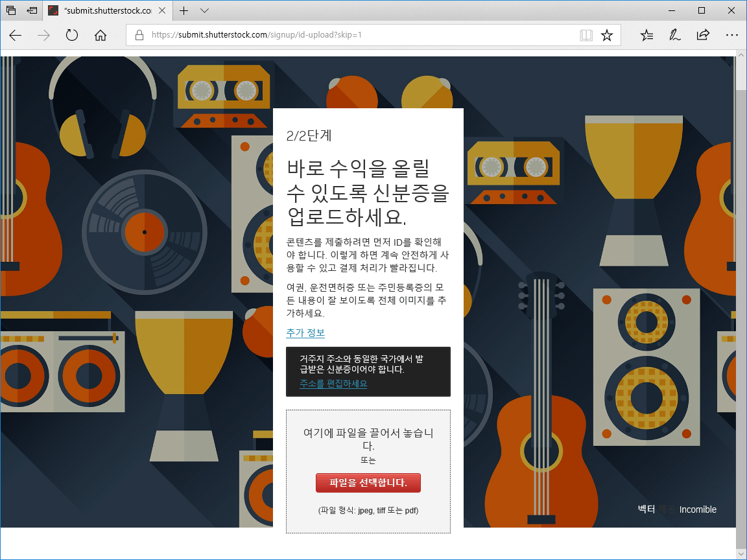Open a new browser tab
The height and width of the screenshot is (560, 747).
point(184,10)
